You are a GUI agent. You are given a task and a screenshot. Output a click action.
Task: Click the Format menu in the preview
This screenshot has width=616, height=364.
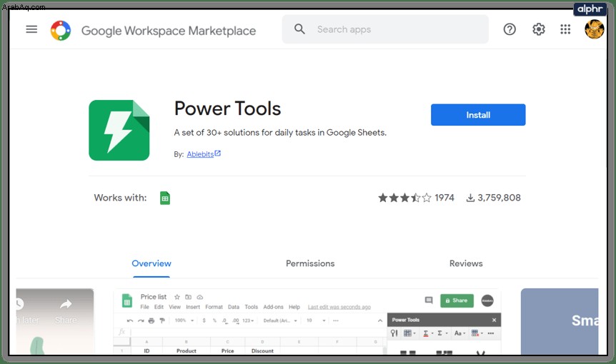[214, 307]
